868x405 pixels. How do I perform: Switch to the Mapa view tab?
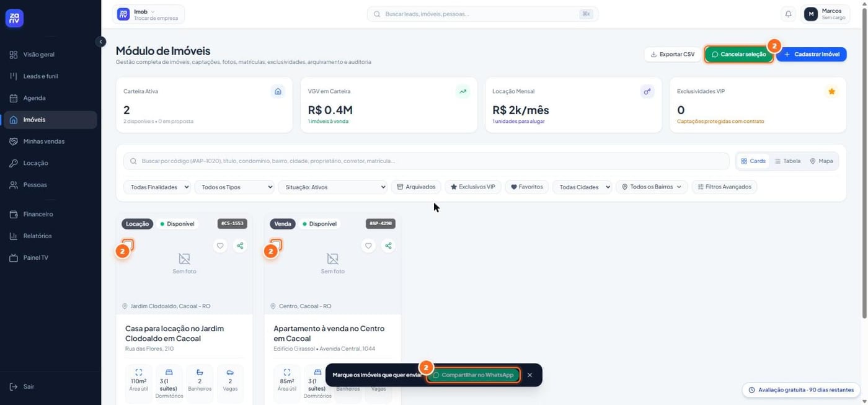click(x=821, y=161)
